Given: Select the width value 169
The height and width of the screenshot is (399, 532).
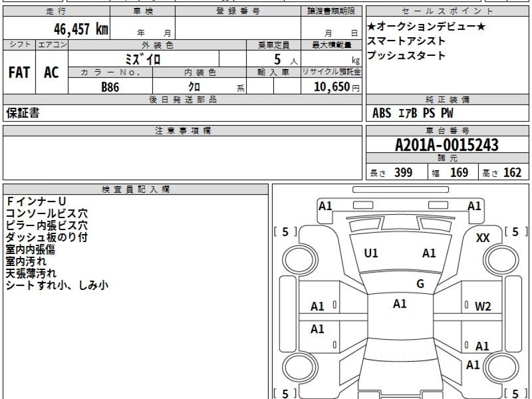Looking at the screenshot, I should click(x=459, y=172).
